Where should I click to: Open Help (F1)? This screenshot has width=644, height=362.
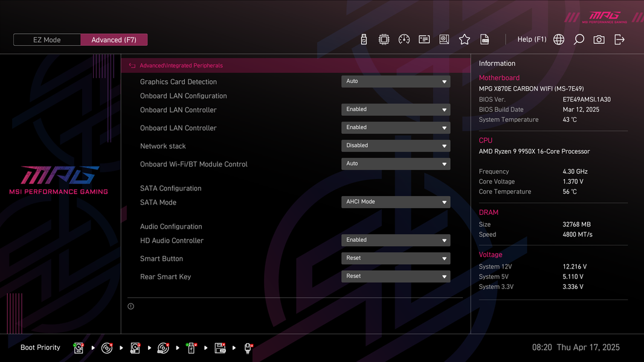(532, 39)
